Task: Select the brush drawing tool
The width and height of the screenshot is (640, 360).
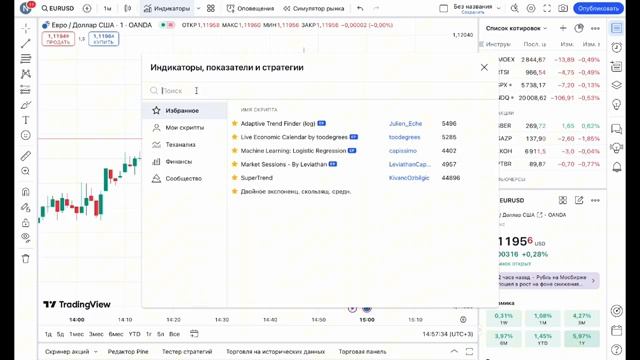Action: point(26,105)
